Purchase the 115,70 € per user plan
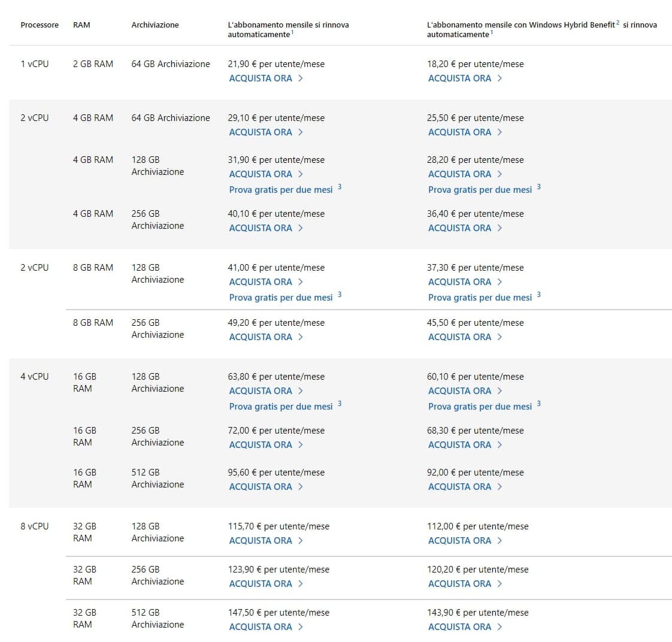Image resolution: width=672 pixels, height=642 pixels. tap(261, 541)
